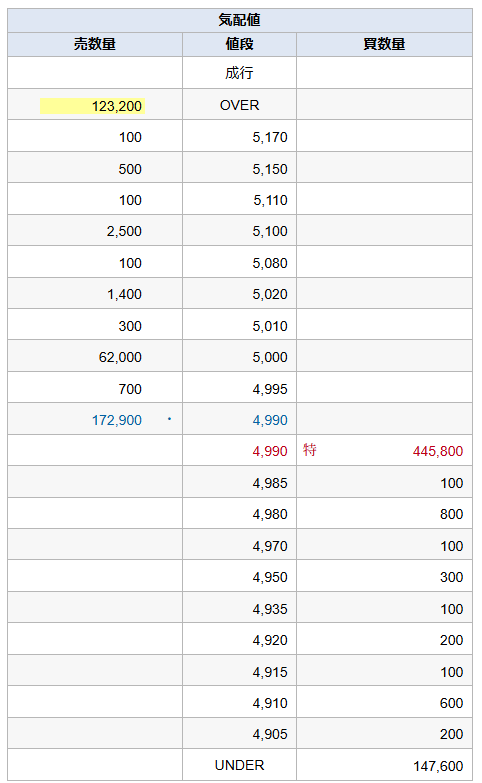Click the red 445,800 buy quantity
Image resolution: width=482 pixels, height=783 pixels.
point(438,451)
